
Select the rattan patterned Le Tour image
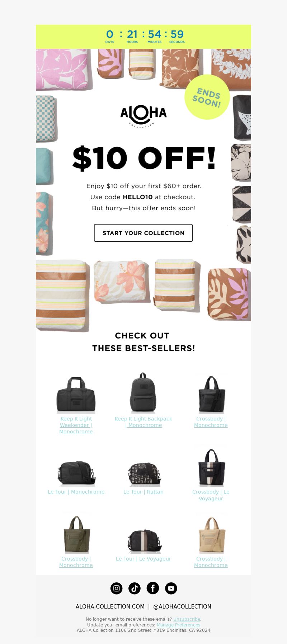(x=144, y=474)
